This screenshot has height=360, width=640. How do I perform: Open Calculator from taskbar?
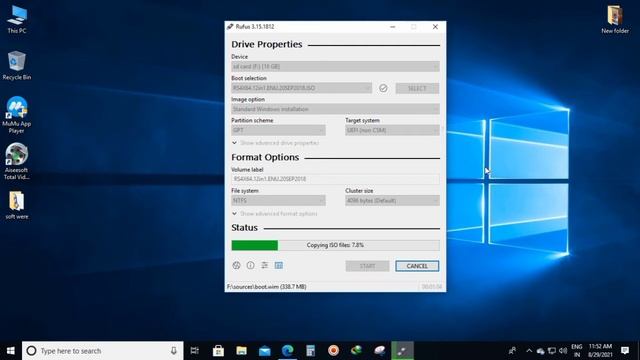coord(311,351)
